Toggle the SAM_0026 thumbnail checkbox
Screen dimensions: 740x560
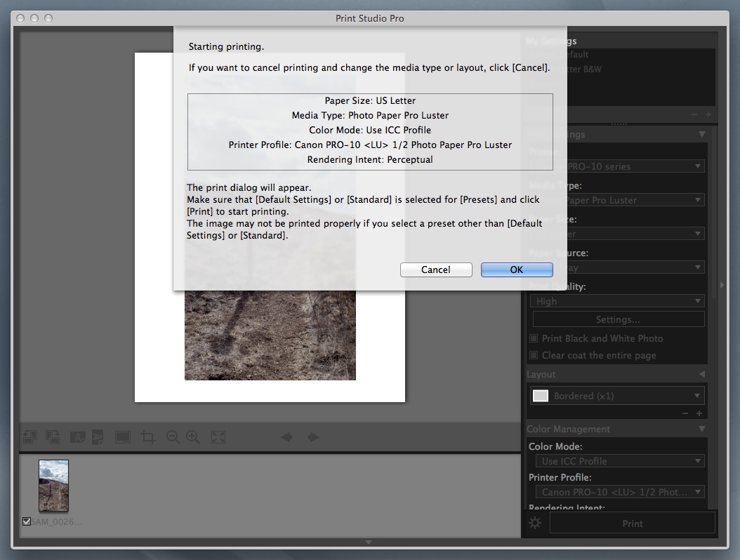27,521
